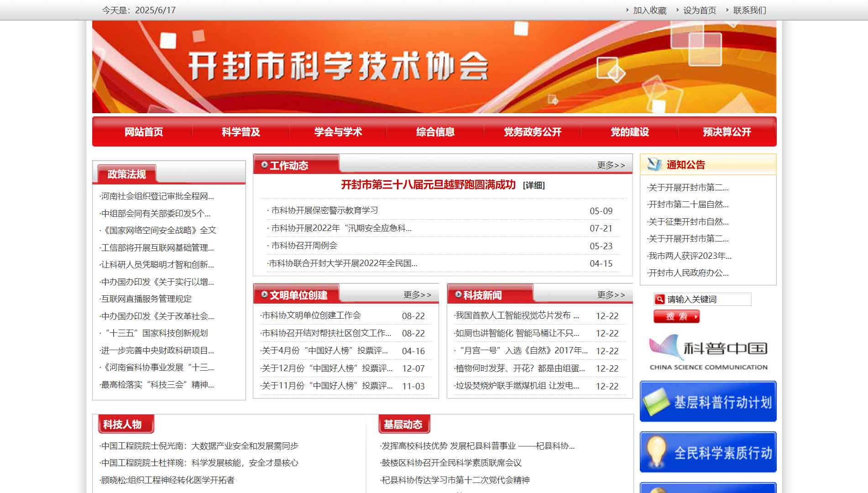868x493 pixels.
Task: Open 联系我们 link in top bar
Action: click(x=750, y=10)
